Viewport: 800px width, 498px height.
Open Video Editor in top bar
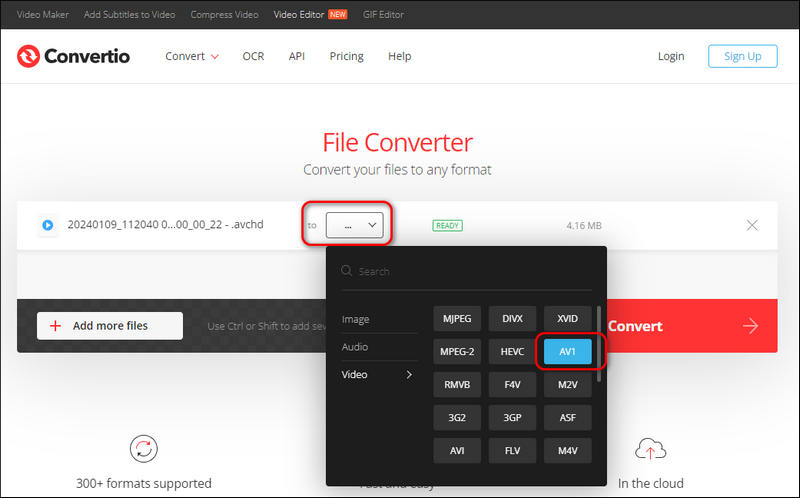point(297,15)
